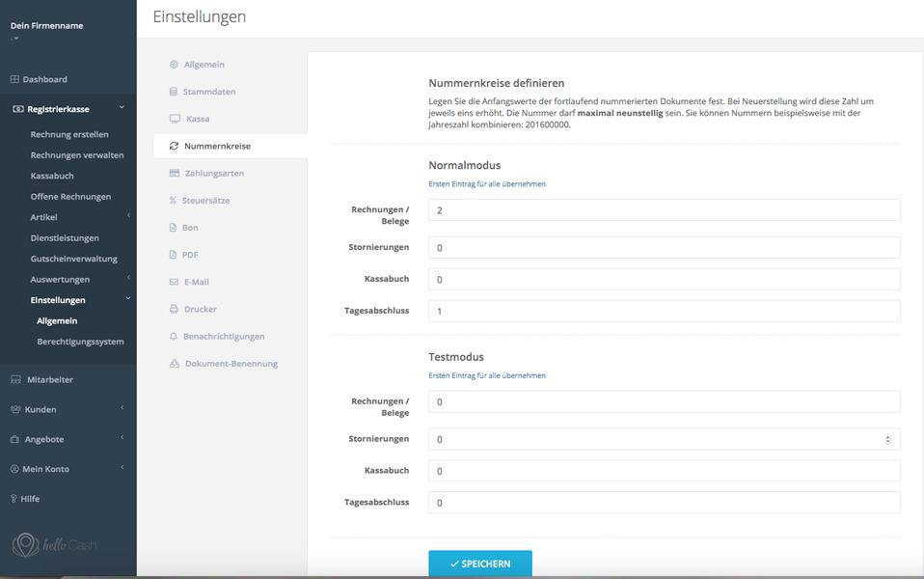Expand the Mein Konto menu chevron
This screenshot has height=579, width=924.
[122, 468]
